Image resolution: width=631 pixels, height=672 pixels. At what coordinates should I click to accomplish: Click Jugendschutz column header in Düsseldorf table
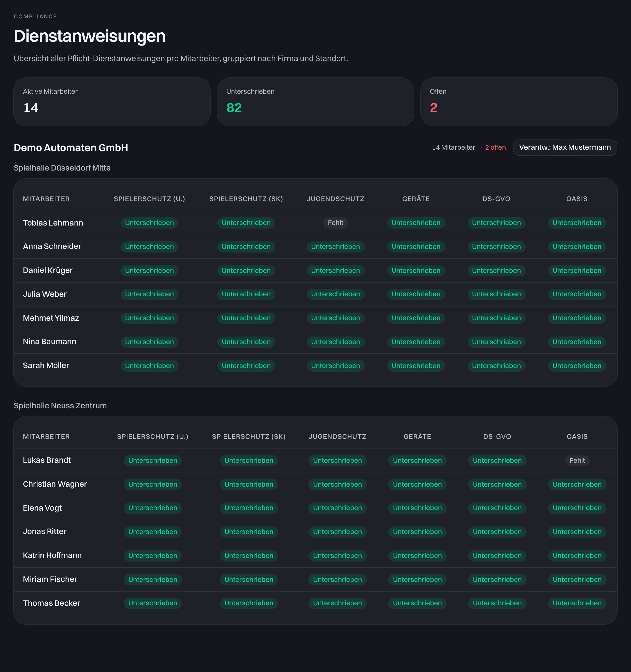(x=335, y=199)
